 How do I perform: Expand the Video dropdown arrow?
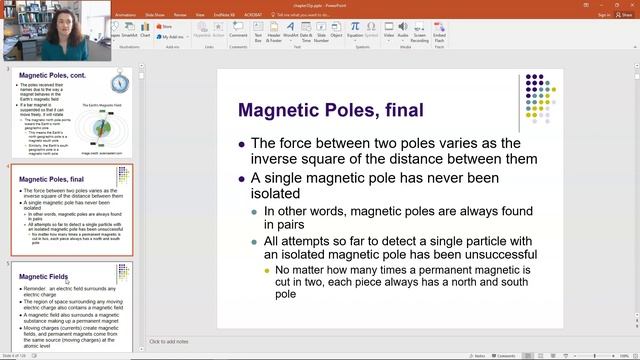click(389, 41)
